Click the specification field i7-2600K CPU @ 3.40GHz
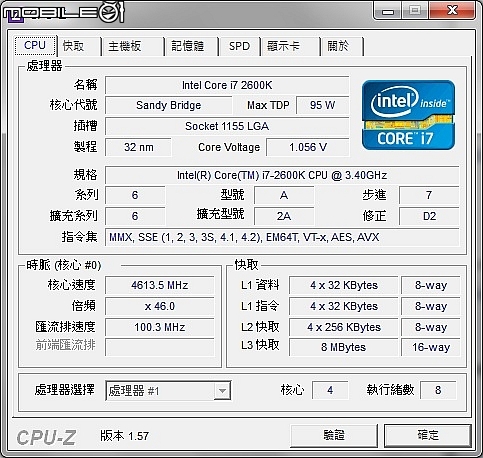The height and width of the screenshot is (458, 483). coord(282,175)
